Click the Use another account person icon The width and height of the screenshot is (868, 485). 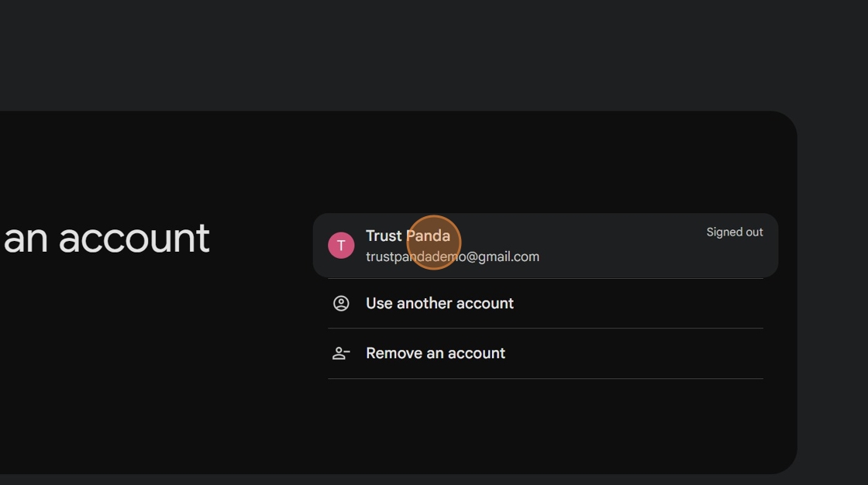(x=341, y=304)
